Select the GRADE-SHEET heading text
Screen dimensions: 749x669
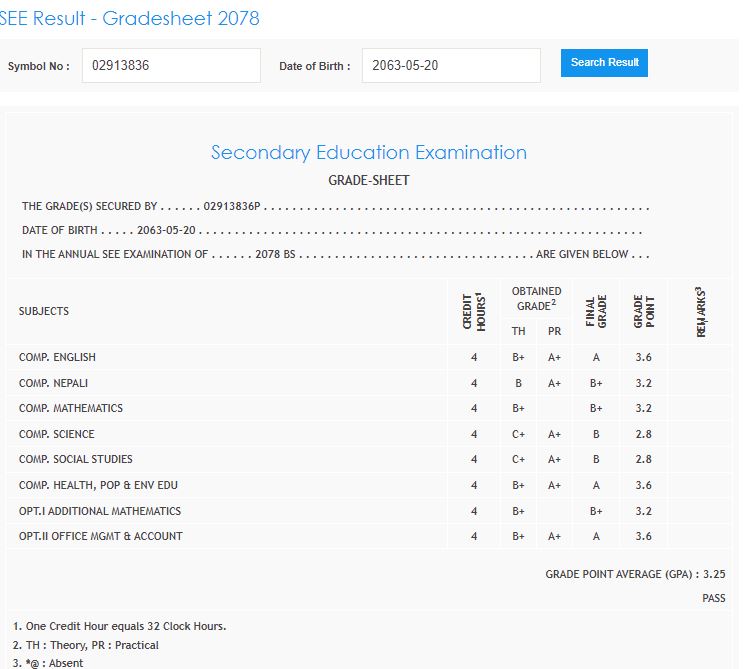pyautogui.click(x=368, y=181)
